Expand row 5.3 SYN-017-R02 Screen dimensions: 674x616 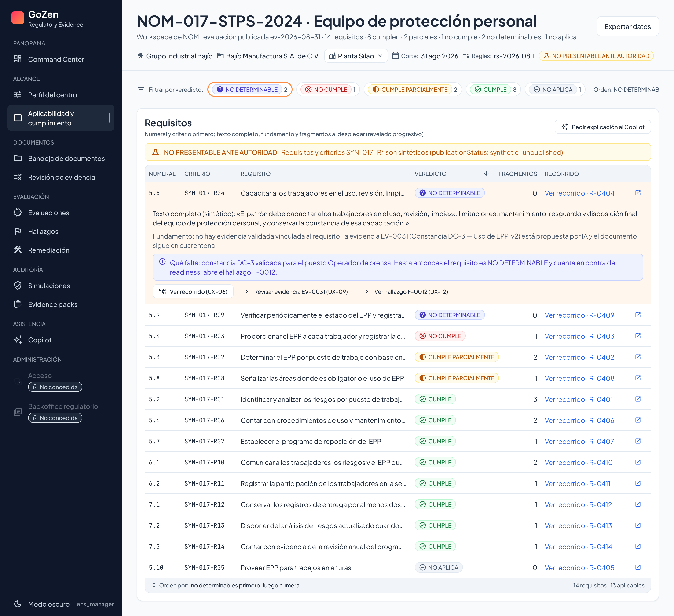click(x=398, y=357)
